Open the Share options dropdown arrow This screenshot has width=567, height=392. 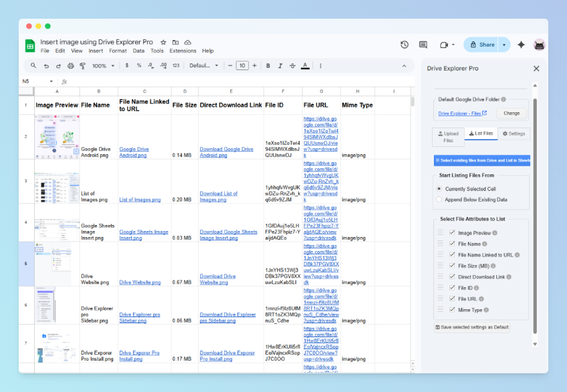coord(504,45)
